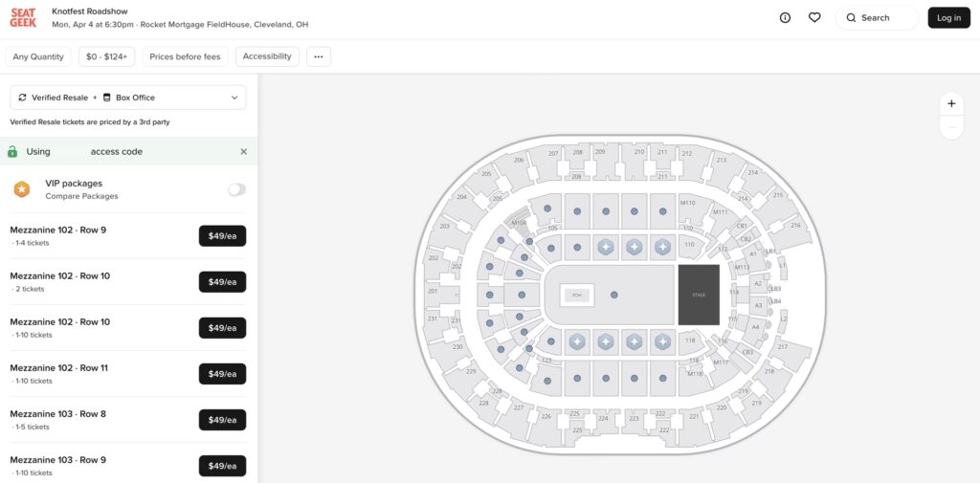980x483 pixels.
Task: Dismiss the access code banner
Action: pyautogui.click(x=243, y=151)
